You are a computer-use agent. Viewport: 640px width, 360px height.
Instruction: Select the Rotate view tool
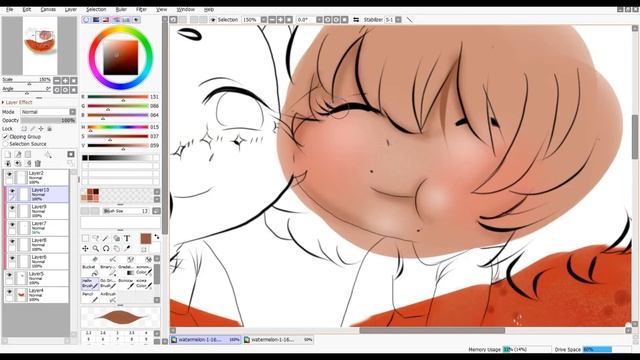pos(106,248)
